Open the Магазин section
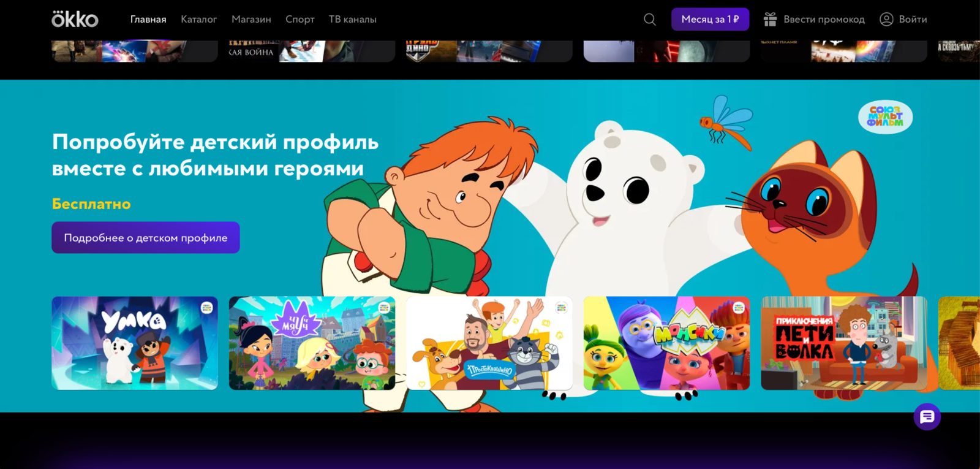 (x=251, y=20)
